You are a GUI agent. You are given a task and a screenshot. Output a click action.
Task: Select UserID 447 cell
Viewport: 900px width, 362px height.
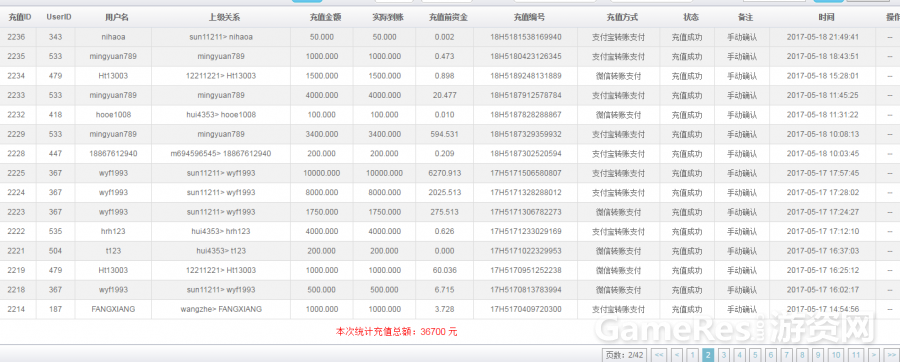pos(55,154)
